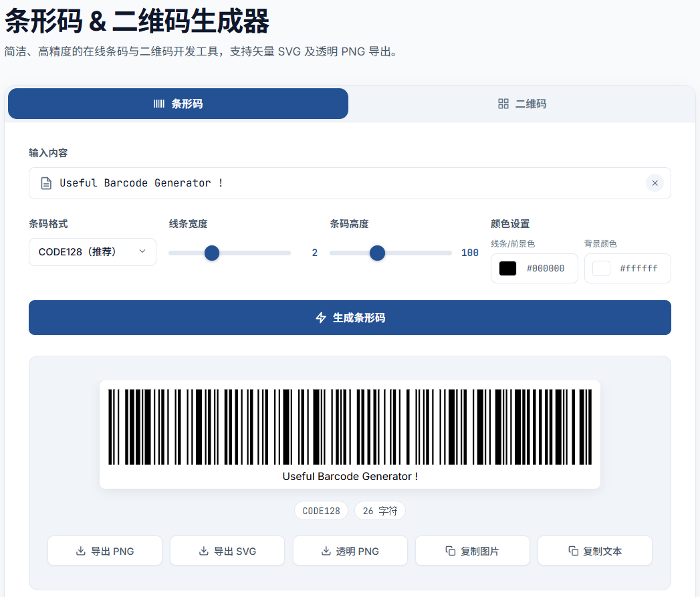The width and height of the screenshot is (700, 597).
Task: Click copy icon on 复制图片
Action: 451,551
